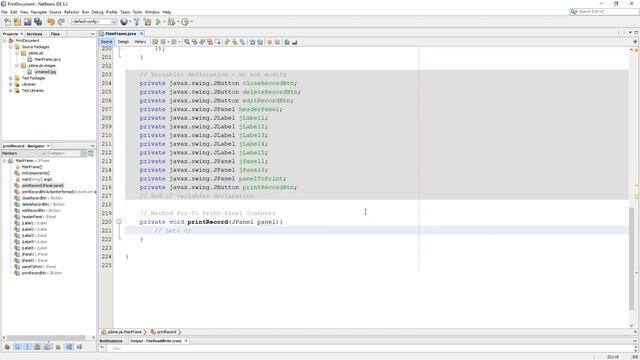Open the File menu

(4, 12)
